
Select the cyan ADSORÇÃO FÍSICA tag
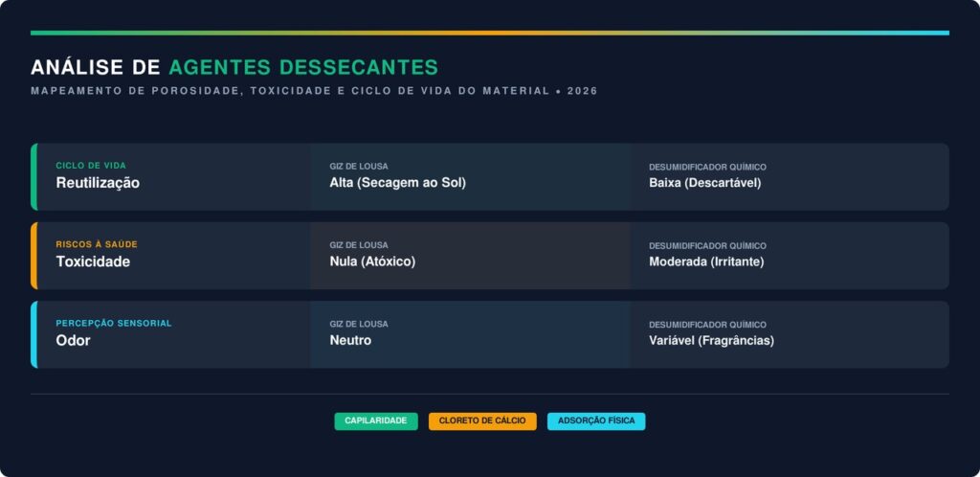[x=596, y=420]
